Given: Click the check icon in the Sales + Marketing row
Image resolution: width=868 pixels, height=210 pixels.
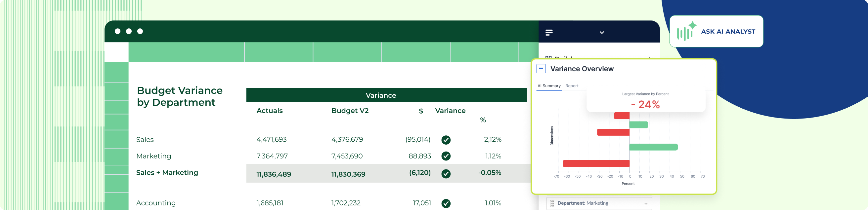Looking at the screenshot, I should pos(446,174).
